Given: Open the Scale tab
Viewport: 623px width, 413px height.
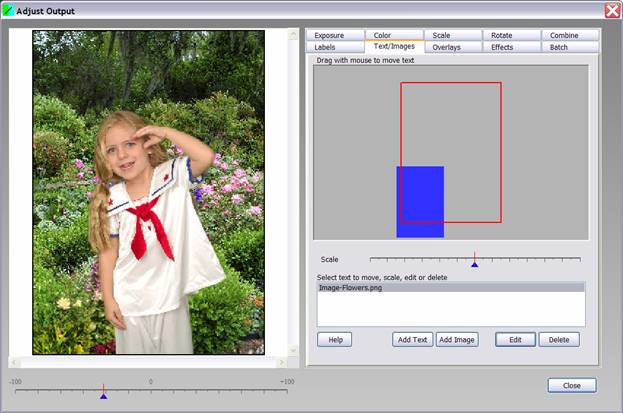Looking at the screenshot, I should [x=453, y=35].
